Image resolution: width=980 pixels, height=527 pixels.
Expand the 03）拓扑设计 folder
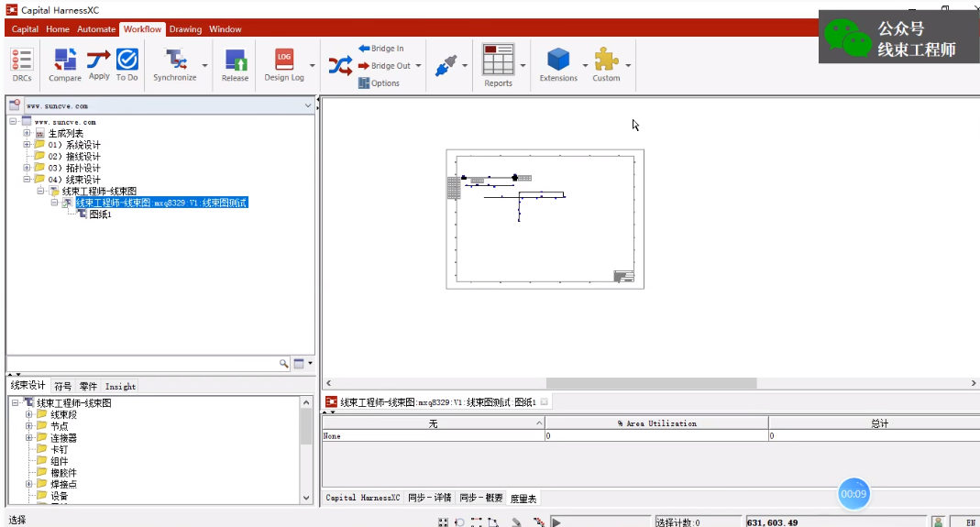pos(27,168)
